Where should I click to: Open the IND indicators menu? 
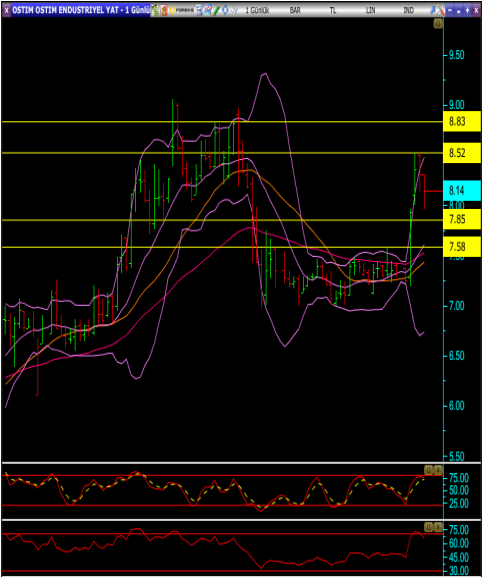click(x=408, y=10)
